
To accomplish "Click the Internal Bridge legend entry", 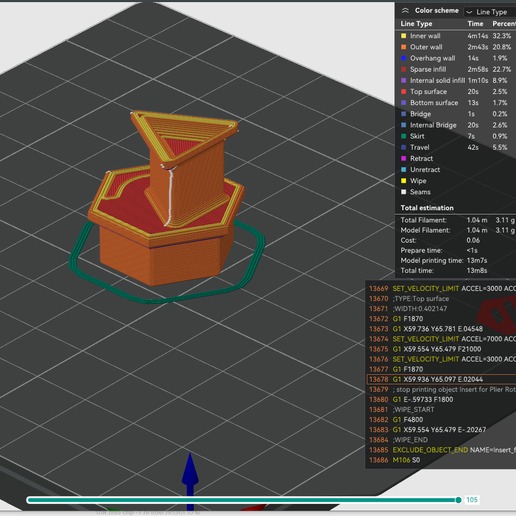I will click(x=433, y=125).
